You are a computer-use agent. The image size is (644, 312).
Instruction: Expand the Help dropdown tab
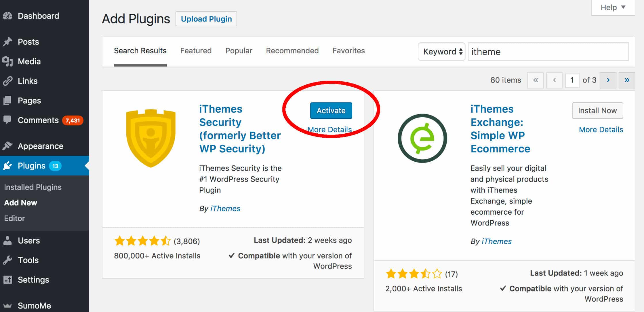tap(613, 7)
